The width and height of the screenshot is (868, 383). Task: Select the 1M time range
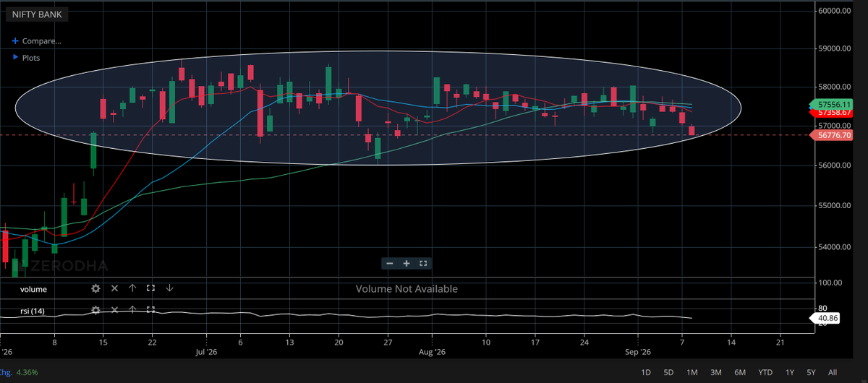[x=692, y=373]
